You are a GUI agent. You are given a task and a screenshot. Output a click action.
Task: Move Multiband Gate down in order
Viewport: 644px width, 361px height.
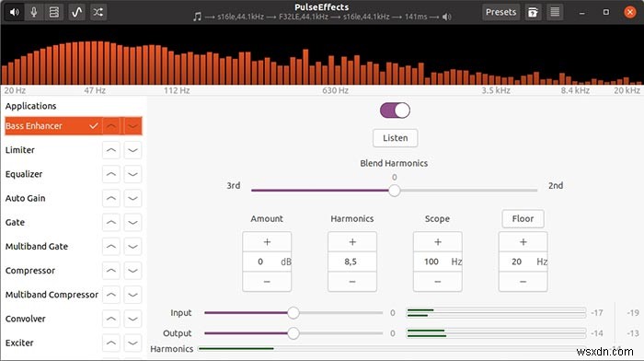(132, 247)
